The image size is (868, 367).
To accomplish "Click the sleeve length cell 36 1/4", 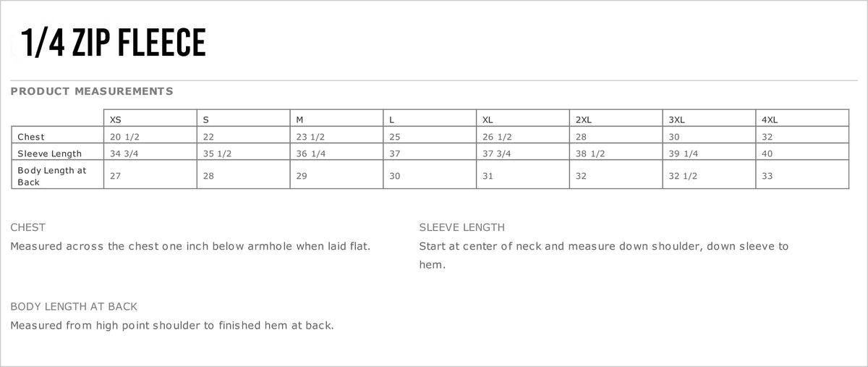I will [x=312, y=153].
